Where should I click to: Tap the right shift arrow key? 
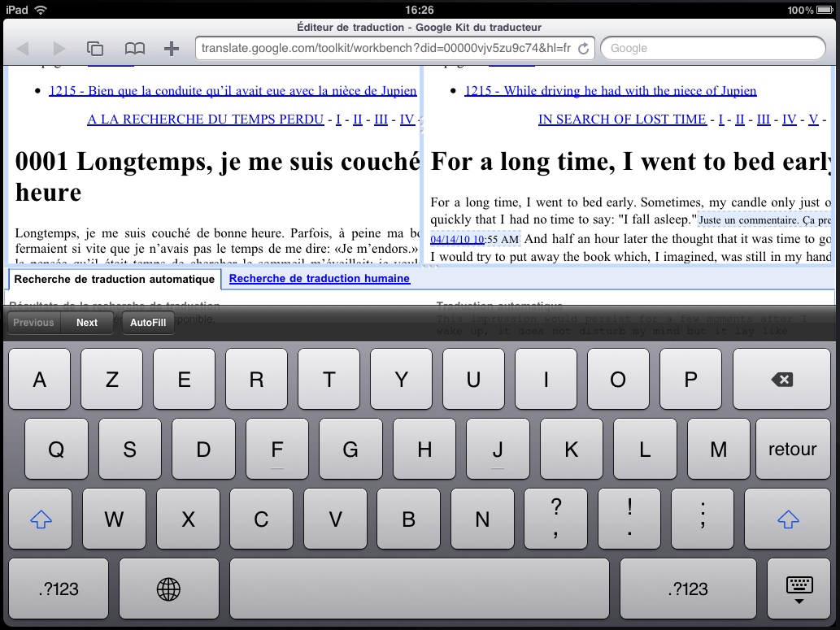point(787,519)
